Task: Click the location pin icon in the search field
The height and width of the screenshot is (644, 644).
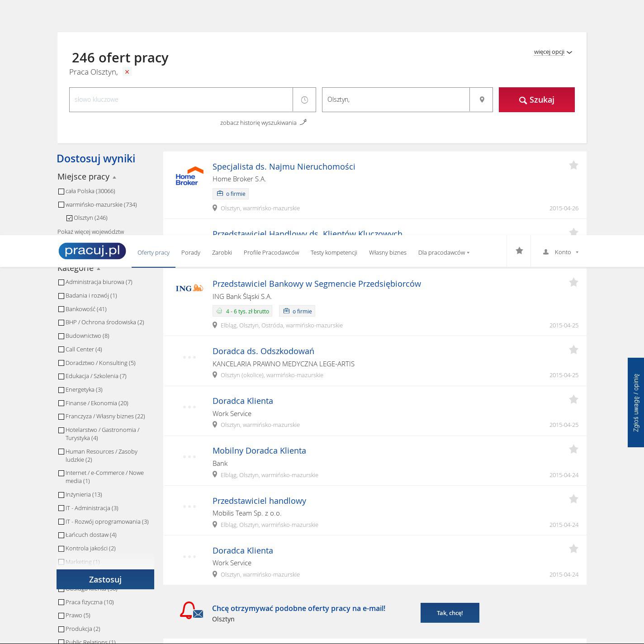Action: pyautogui.click(x=482, y=99)
